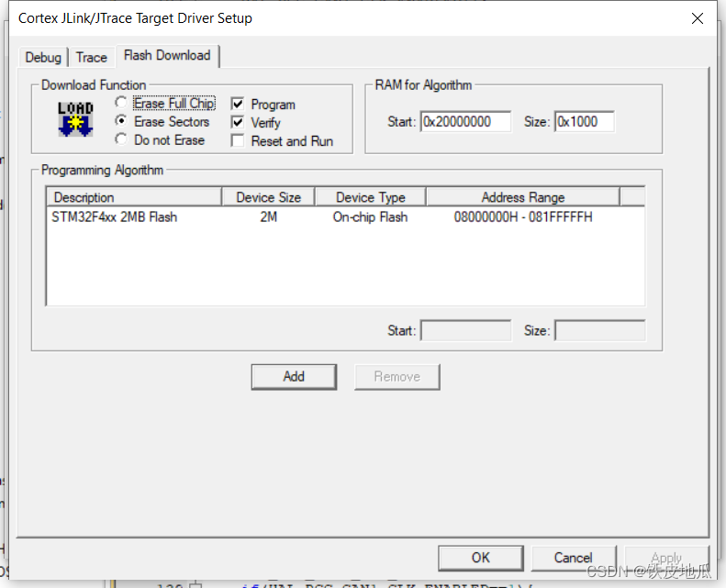Edit the RAM for Algorithm Start field
The image size is (726, 588).
pos(465,122)
